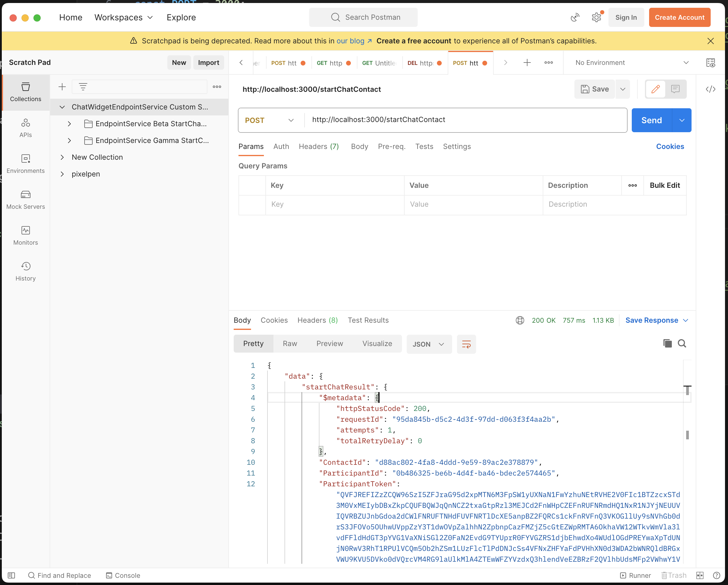Open the tab bar more actions menu
Image resolution: width=728 pixels, height=585 pixels.
(549, 63)
